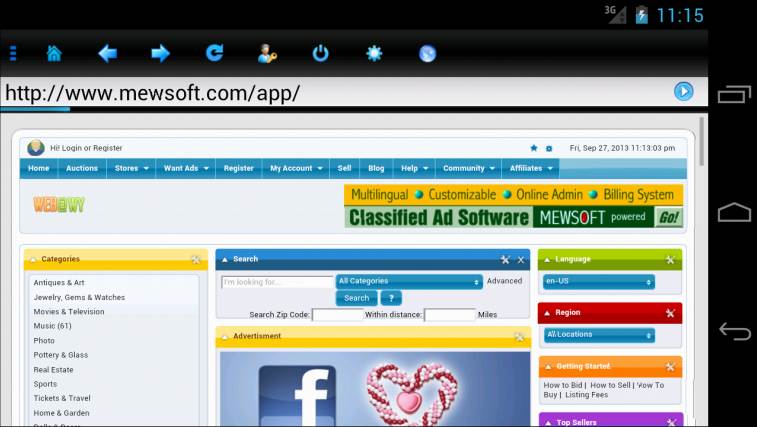Viewport: 757px width, 427px height.
Task: Open the All Categories dropdown
Action: (x=409, y=282)
